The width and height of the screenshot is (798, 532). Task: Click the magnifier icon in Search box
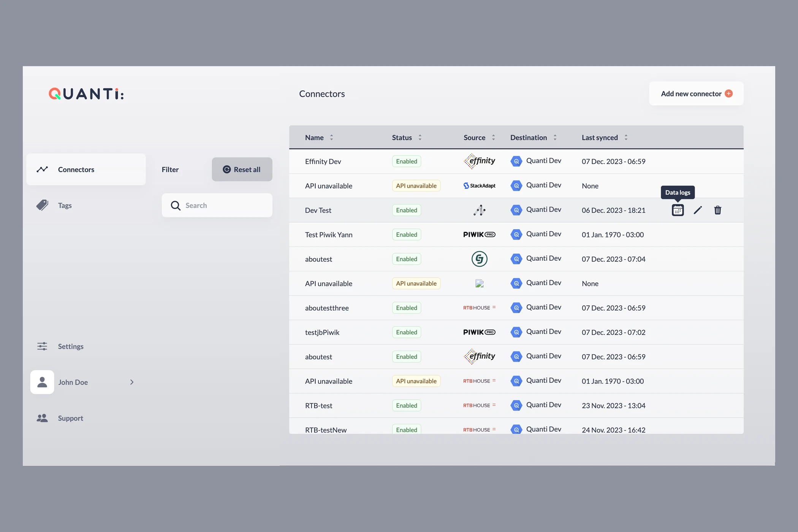[176, 206]
